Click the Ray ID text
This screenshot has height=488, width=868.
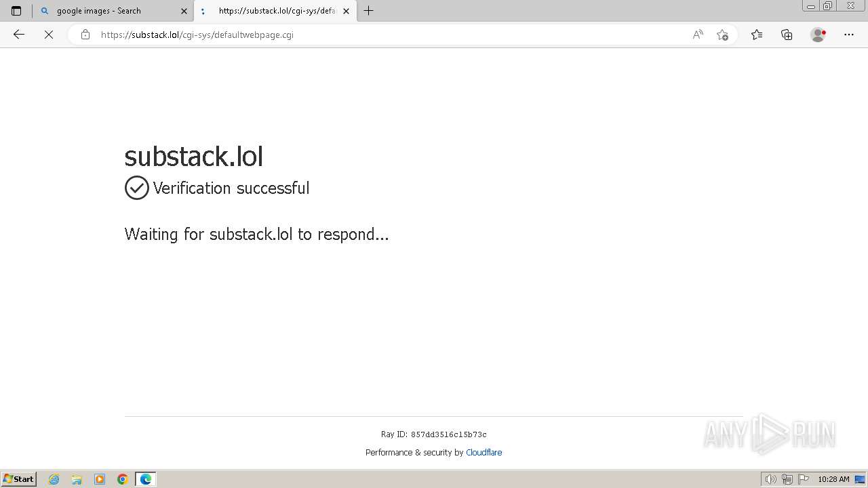click(434, 434)
